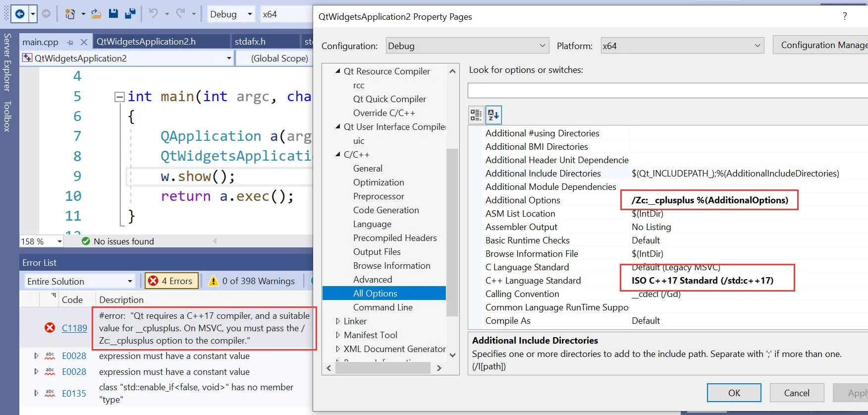Screen dimensions: 868x415
Task: Sort the Error List by Description column
Action: click(x=121, y=299)
